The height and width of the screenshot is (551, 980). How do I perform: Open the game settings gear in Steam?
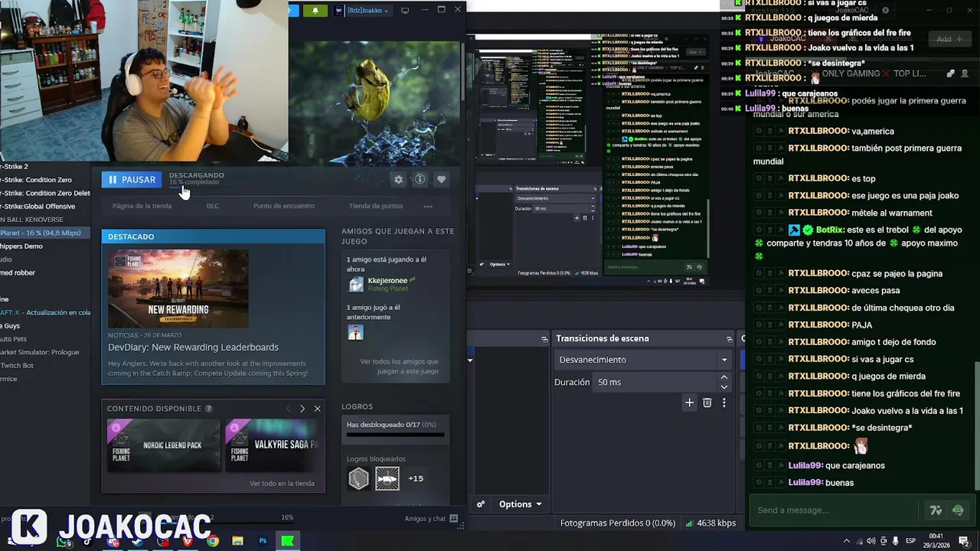tap(398, 179)
